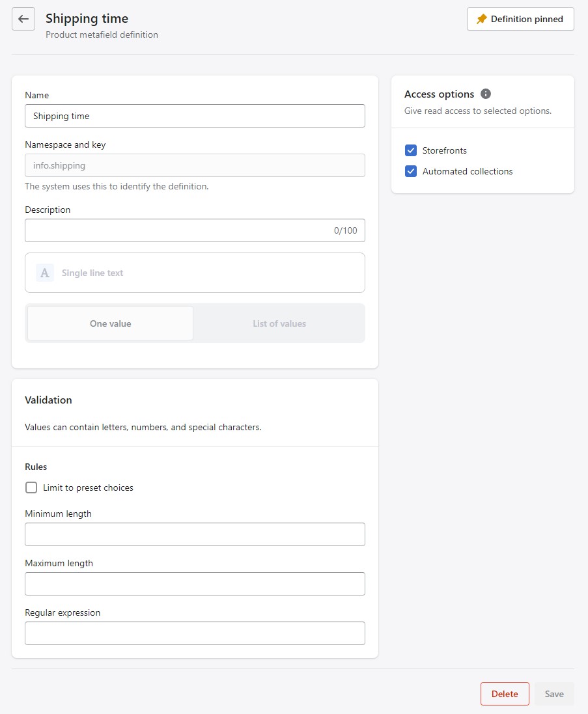Focus the Minimum length field
The width and height of the screenshot is (588, 714).
tap(195, 534)
